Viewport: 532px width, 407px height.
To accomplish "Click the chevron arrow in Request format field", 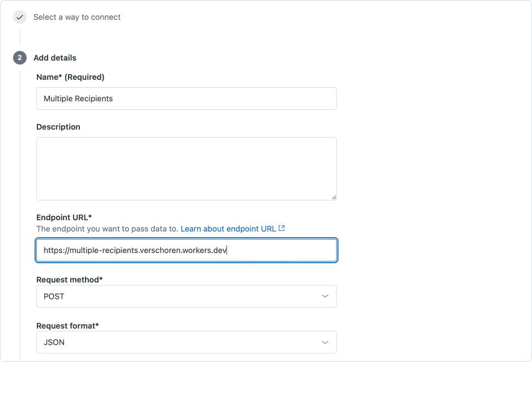I will coord(325,342).
